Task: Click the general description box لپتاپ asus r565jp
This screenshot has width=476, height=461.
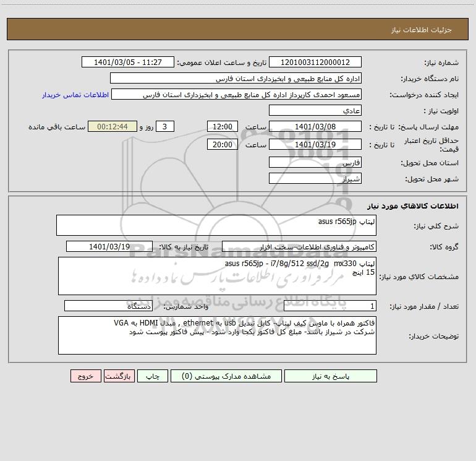Action: [216, 225]
